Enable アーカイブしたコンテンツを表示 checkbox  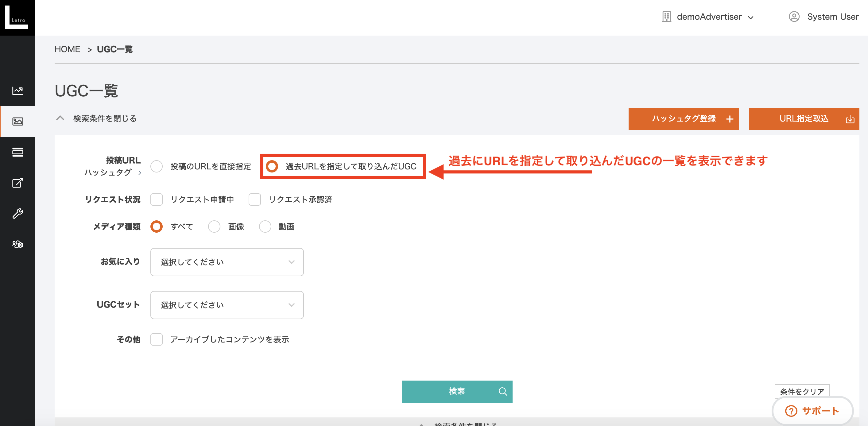click(x=156, y=339)
